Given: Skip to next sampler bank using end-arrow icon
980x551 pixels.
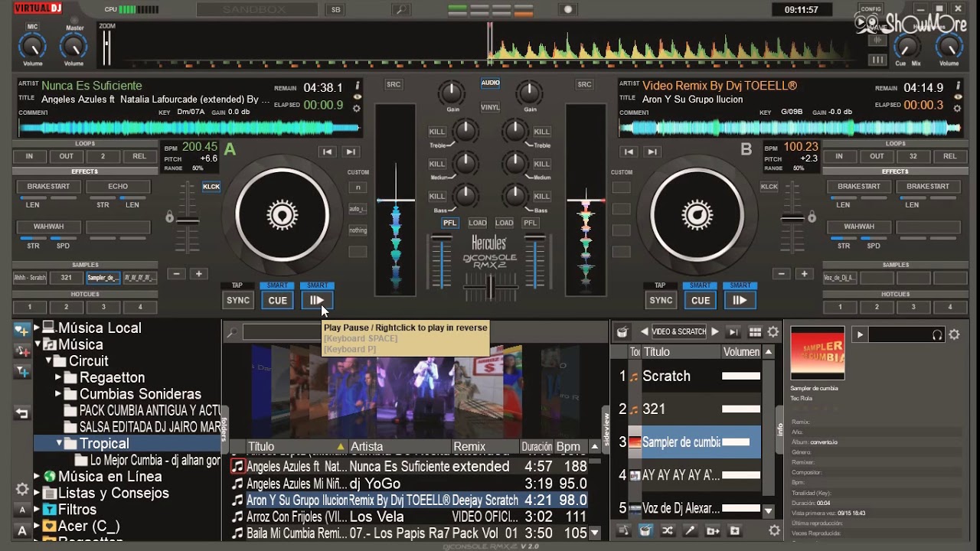Looking at the screenshot, I should click(x=733, y=332).
